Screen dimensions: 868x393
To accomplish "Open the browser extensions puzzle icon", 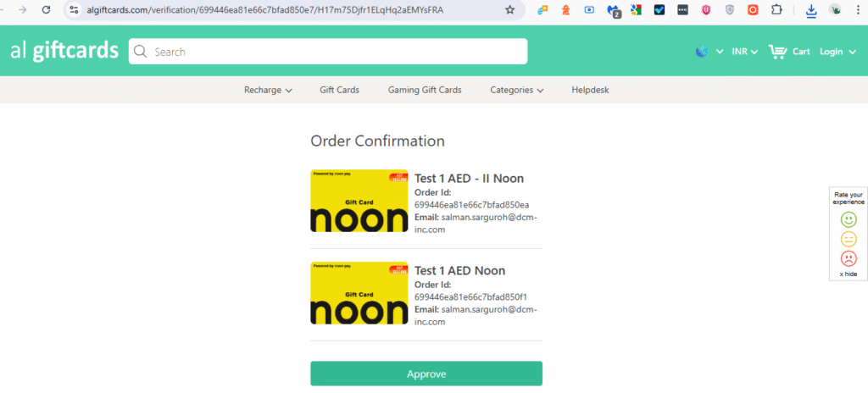I will coord(776,10).
